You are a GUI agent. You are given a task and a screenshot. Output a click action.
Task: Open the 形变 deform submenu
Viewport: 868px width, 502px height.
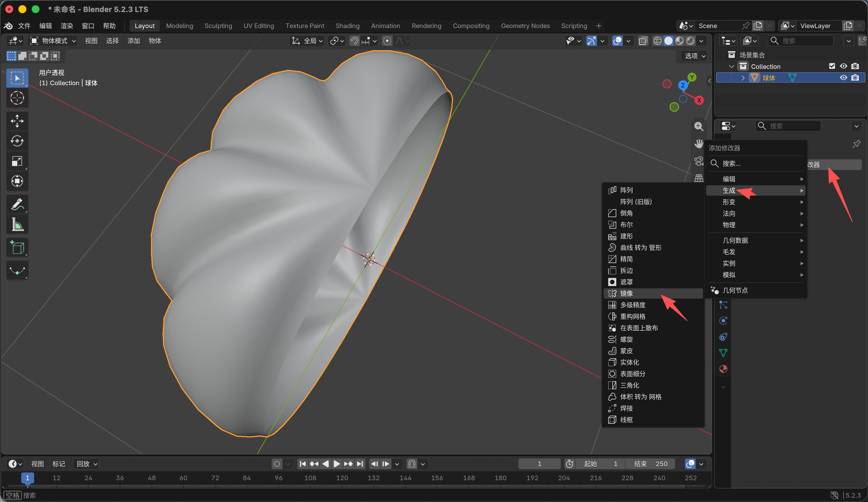pyautogui.click(x=756, y=202)
